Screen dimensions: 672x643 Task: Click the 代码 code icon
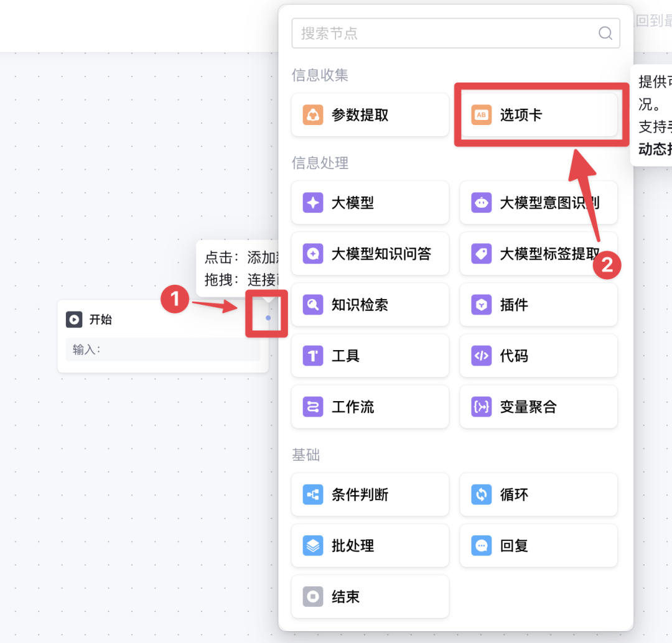[481, 356]
